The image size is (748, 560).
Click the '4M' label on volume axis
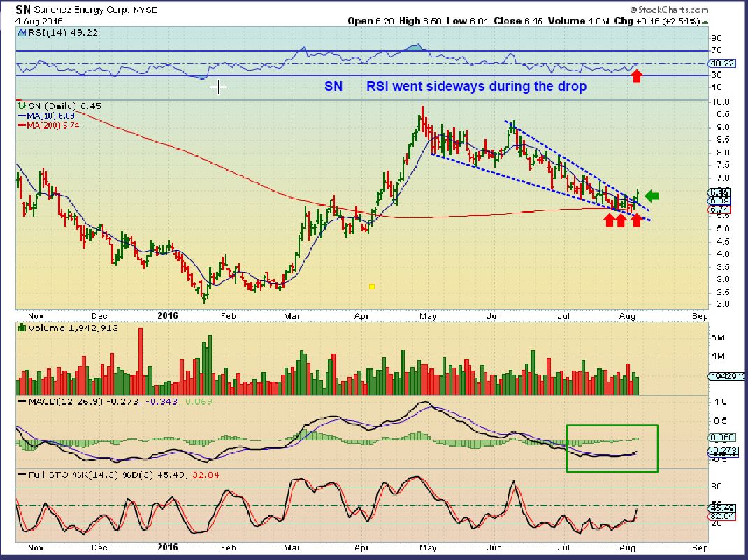tap(718, 357)
